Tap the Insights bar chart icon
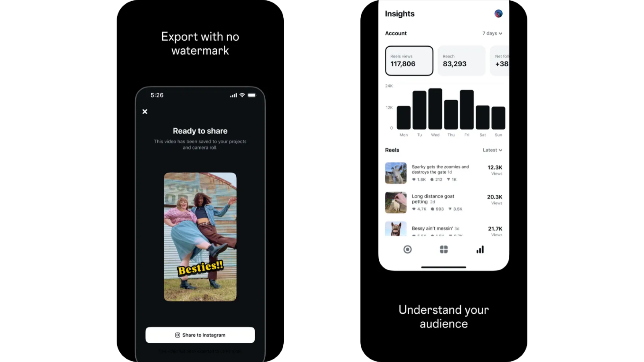This screenshot has height=362, width=644. (x=480, y=250)
